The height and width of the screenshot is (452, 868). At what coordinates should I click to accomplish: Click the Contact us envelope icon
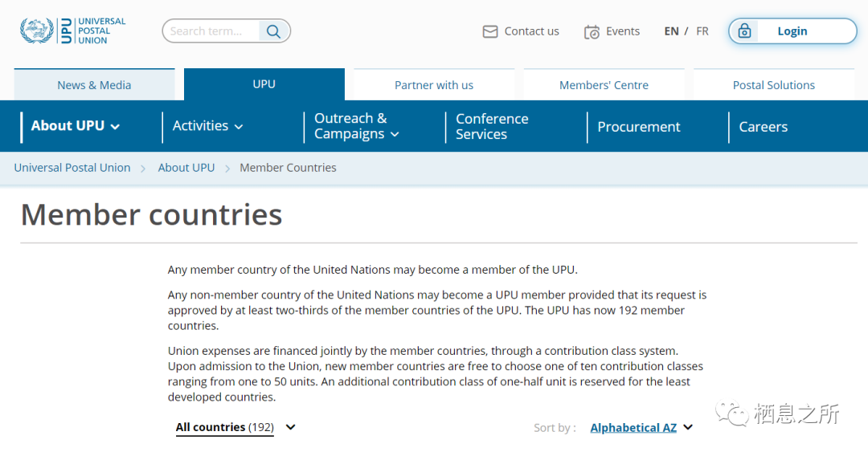tap(490, 31)
